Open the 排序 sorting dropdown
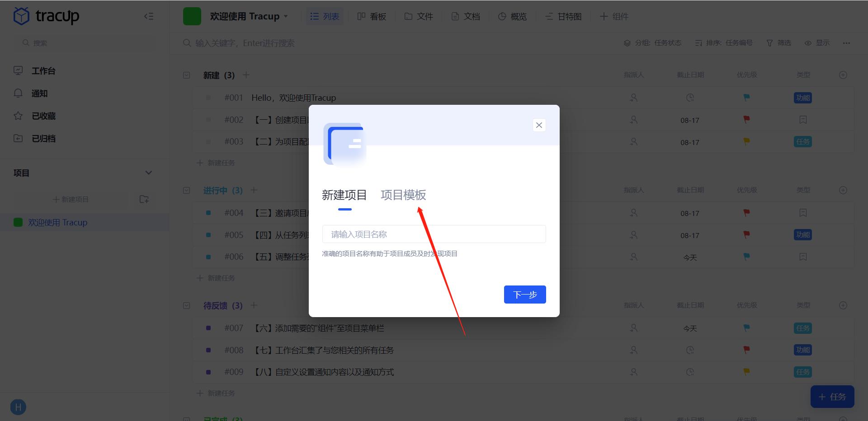 [x=724, y=43]
